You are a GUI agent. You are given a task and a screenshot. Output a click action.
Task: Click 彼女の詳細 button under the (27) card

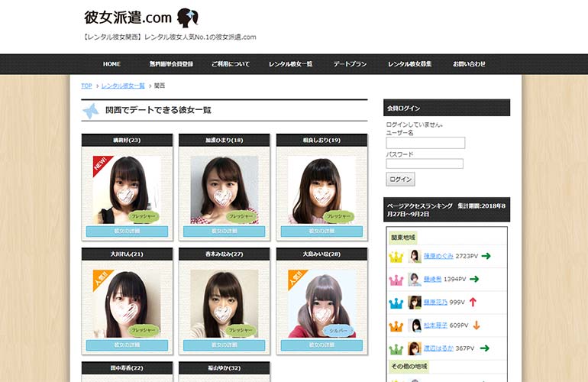click(225, 345)
